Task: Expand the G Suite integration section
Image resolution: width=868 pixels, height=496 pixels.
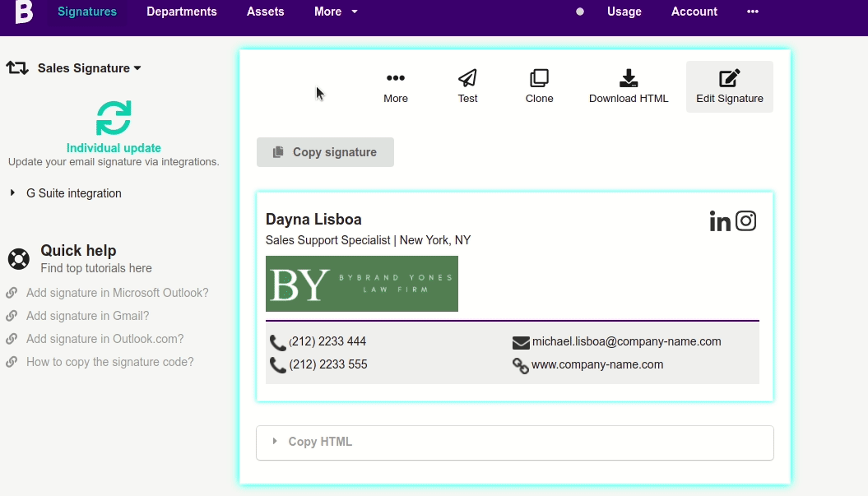Action: [x=73, y=193]
